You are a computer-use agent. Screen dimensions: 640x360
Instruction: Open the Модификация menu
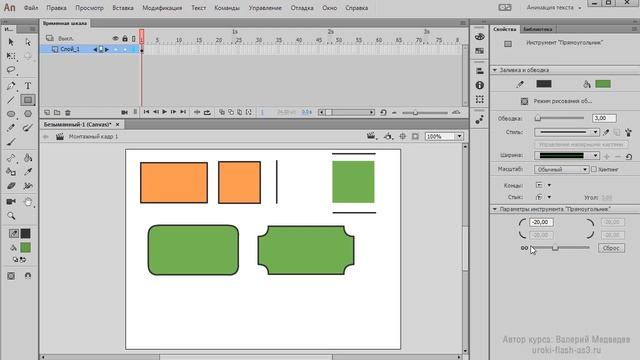click(162, 8)
